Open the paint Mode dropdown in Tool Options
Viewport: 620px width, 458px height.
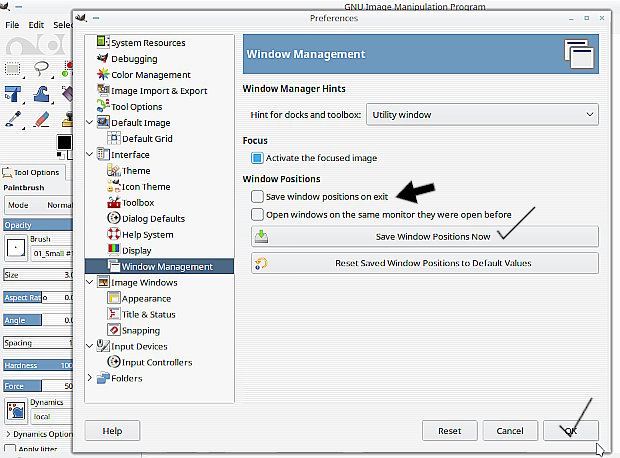(38, 205)
